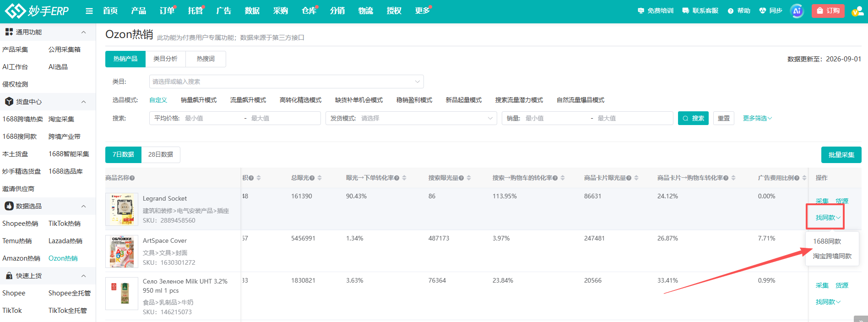Select 自然流量爆品模式 selection mode
Viewport: 868px width, 322px height.
click(580, 100)
